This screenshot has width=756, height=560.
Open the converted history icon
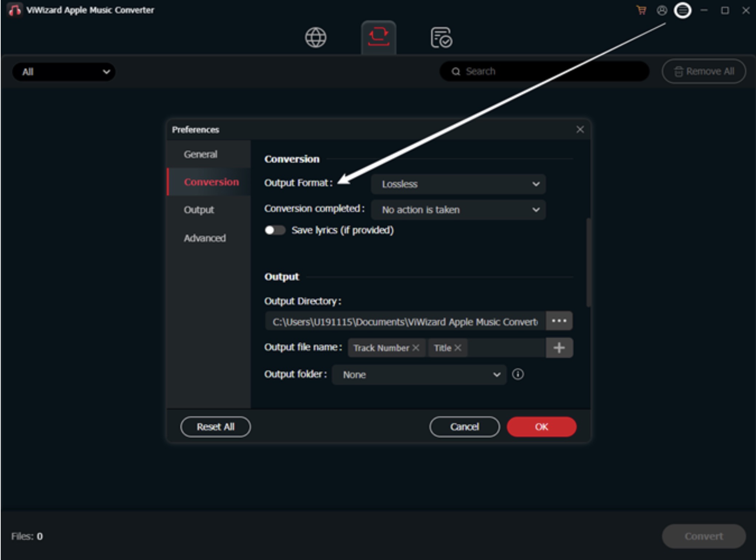click(441, 38)
